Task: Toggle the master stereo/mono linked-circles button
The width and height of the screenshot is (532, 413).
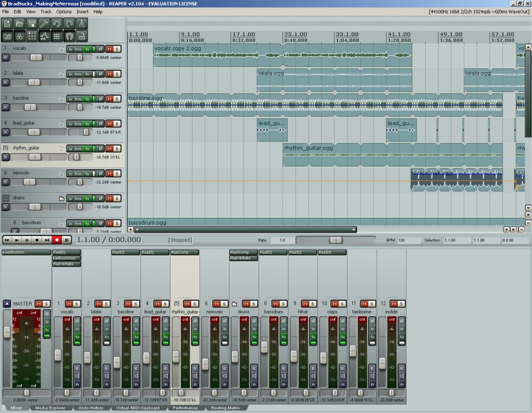Action: pos(47,314)
